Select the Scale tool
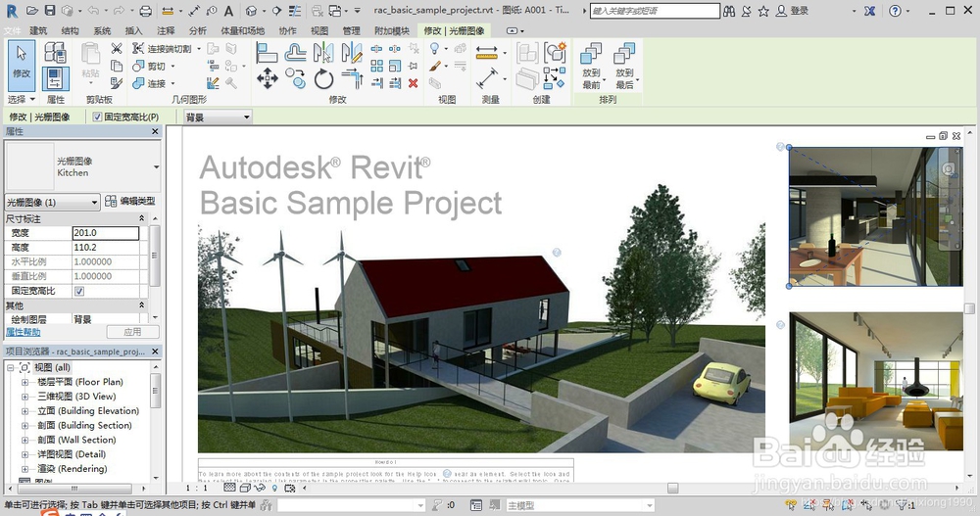 [x=395, y=66]
